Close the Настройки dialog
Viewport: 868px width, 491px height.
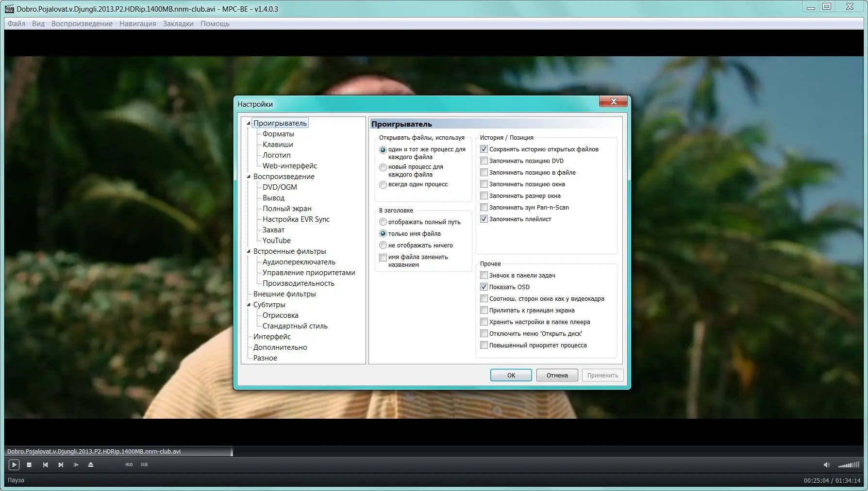point(614,101)
